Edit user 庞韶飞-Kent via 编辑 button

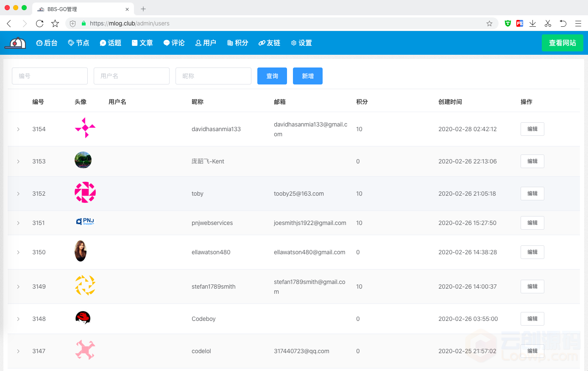(532, 161)
